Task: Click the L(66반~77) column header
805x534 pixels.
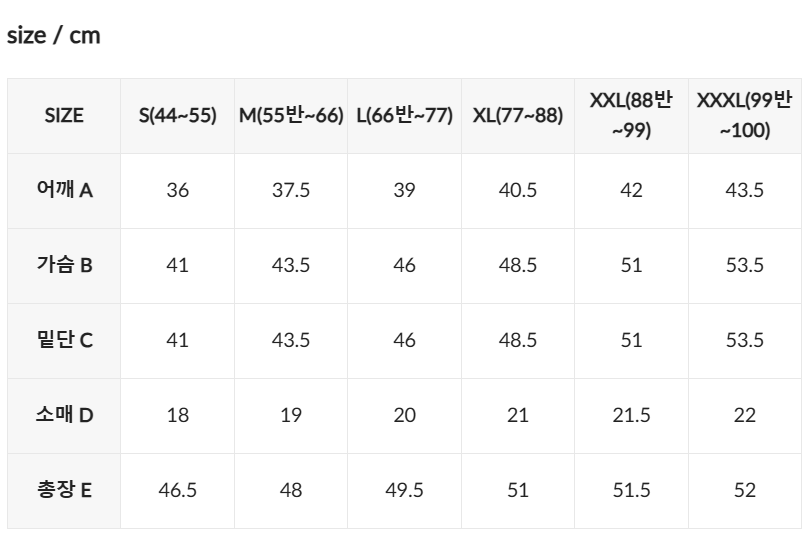Action: point(405,116)
